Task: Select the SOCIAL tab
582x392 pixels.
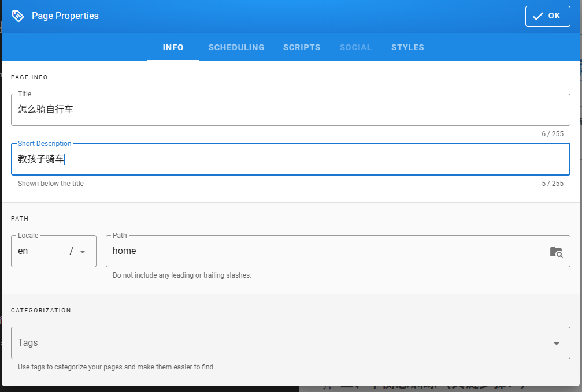Action: (x=355, y=47)
